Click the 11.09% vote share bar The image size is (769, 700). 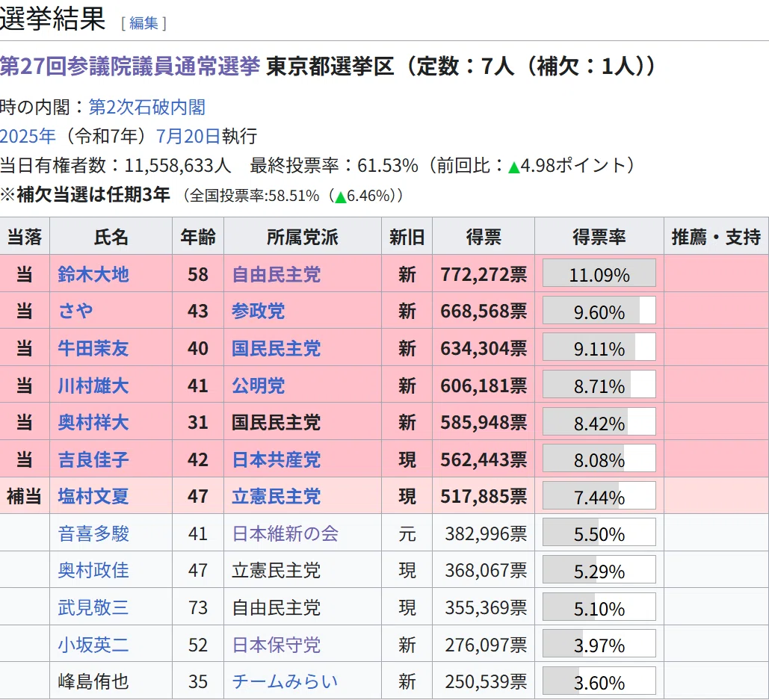click(599, 273)
